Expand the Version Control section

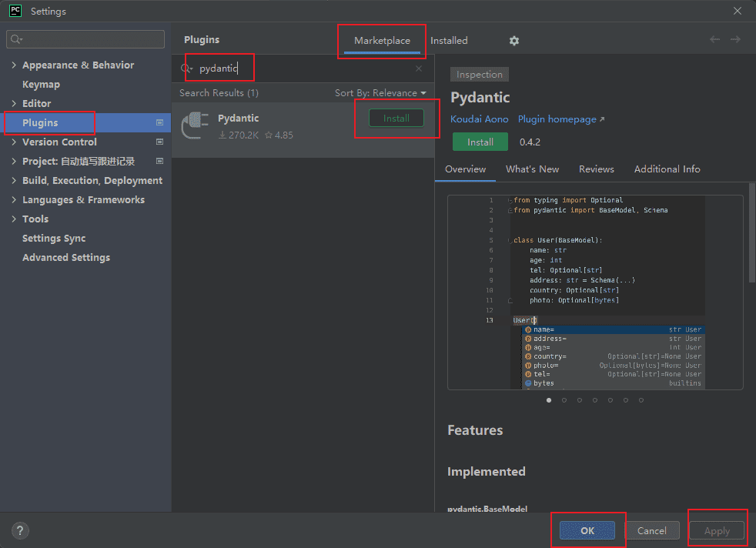click(14, 142)
